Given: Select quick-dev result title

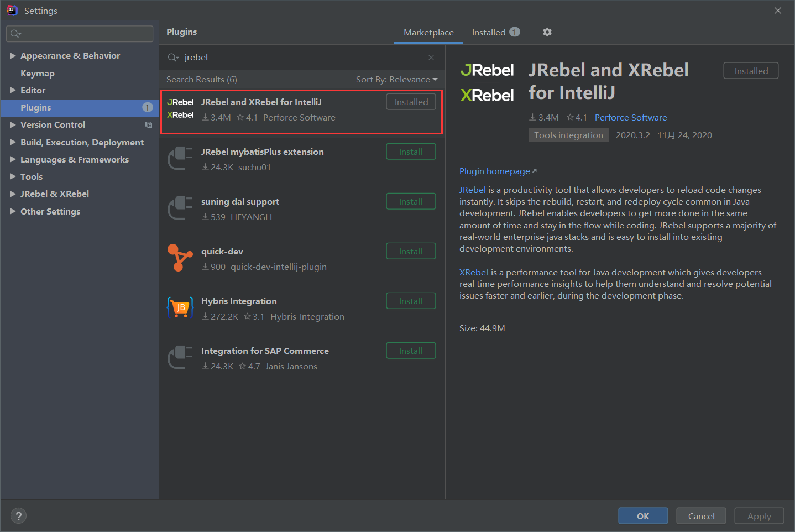Looking at the screenshot, I should click(222, 251).
